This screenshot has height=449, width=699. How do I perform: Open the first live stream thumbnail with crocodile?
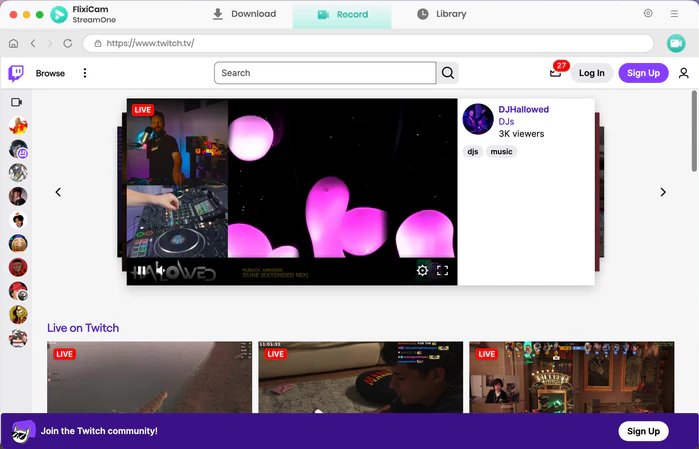pos(149,377)
